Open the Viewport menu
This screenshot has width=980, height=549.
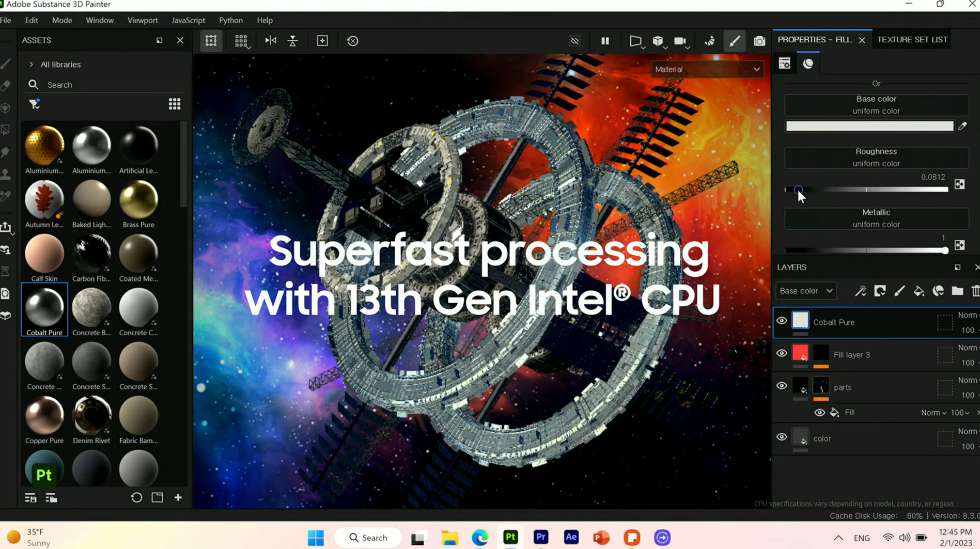point(143,20)
